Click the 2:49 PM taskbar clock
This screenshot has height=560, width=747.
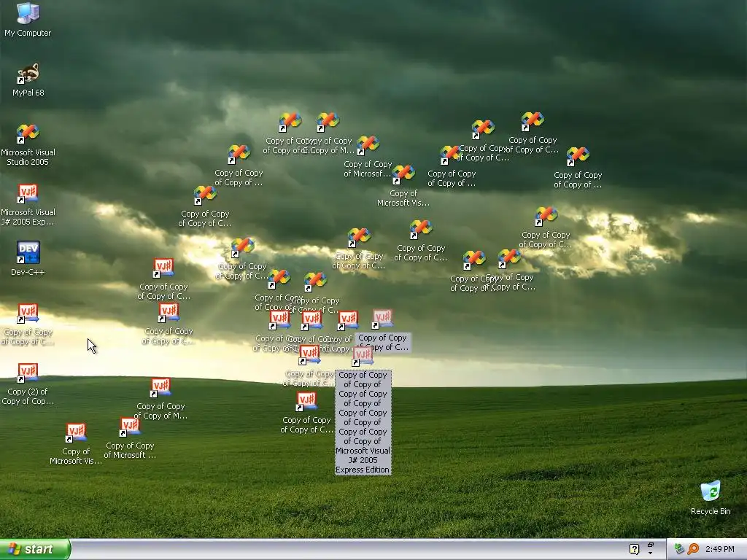(719, 550)
